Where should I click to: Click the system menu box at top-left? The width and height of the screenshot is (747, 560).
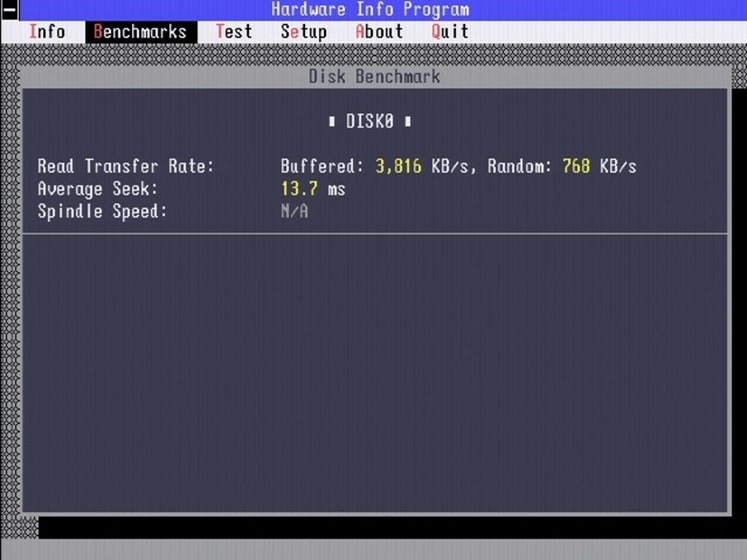(9, 10)
